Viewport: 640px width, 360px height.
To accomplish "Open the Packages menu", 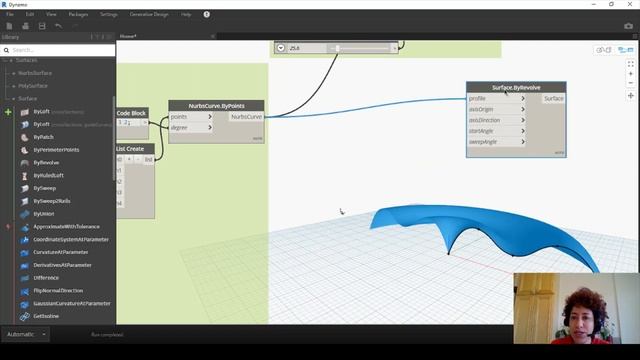I will [x=78, y=14].
